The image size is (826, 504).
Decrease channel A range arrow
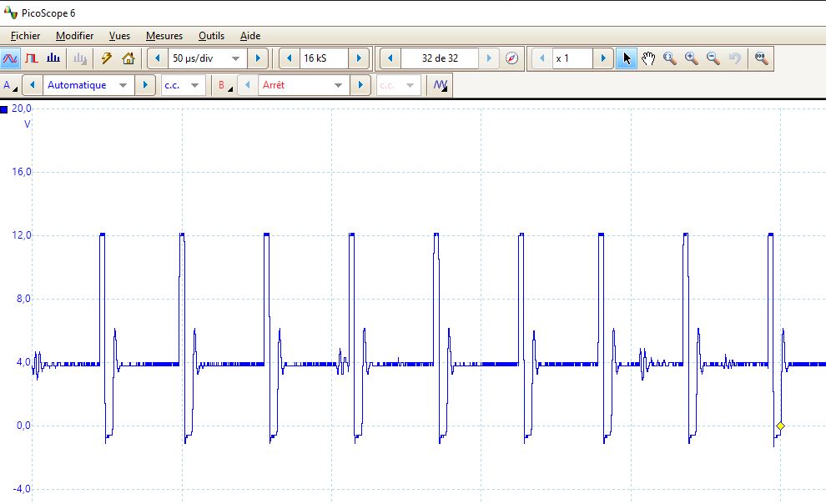[33, 85]
